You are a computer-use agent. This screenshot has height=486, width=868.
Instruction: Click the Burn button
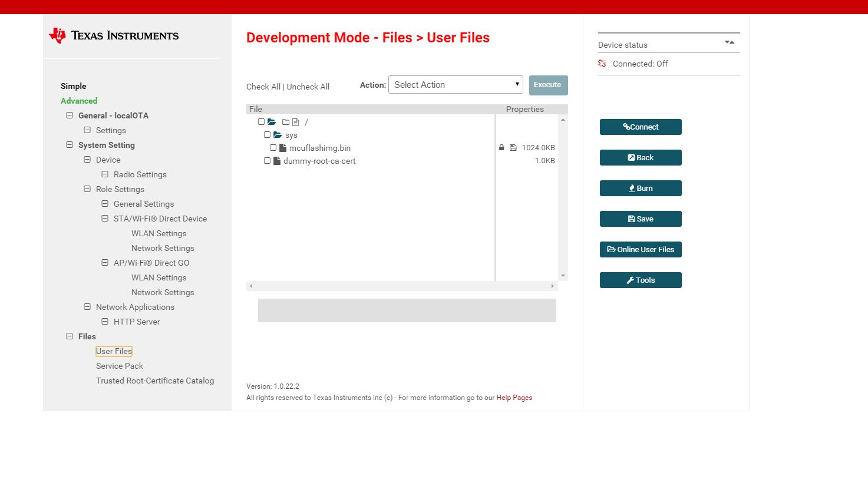click(641, 188)
